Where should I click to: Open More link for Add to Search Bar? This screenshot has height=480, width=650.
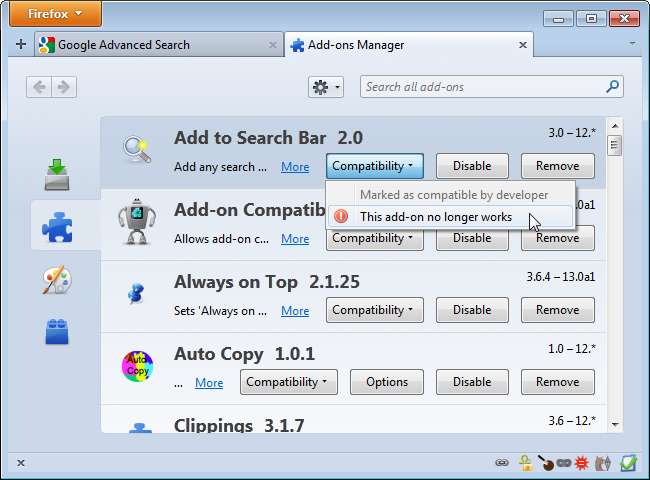(295, 167)
